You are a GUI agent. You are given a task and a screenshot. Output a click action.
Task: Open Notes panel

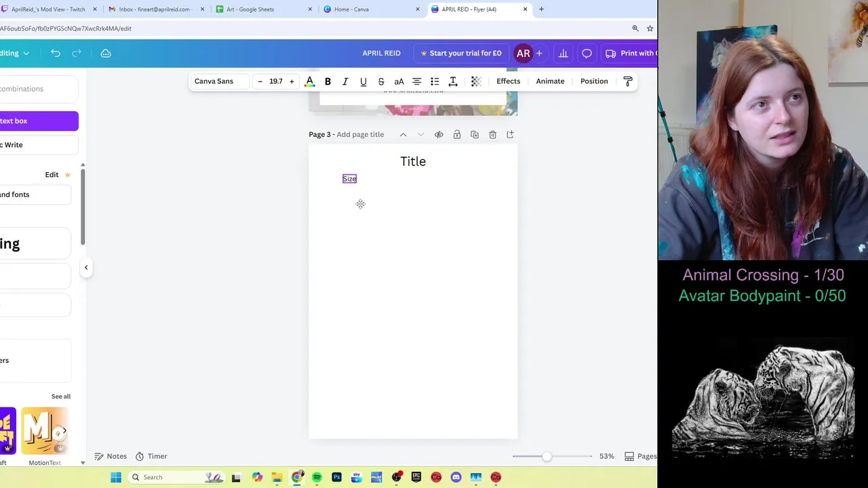pyautogui.click(x=111, y=456)
